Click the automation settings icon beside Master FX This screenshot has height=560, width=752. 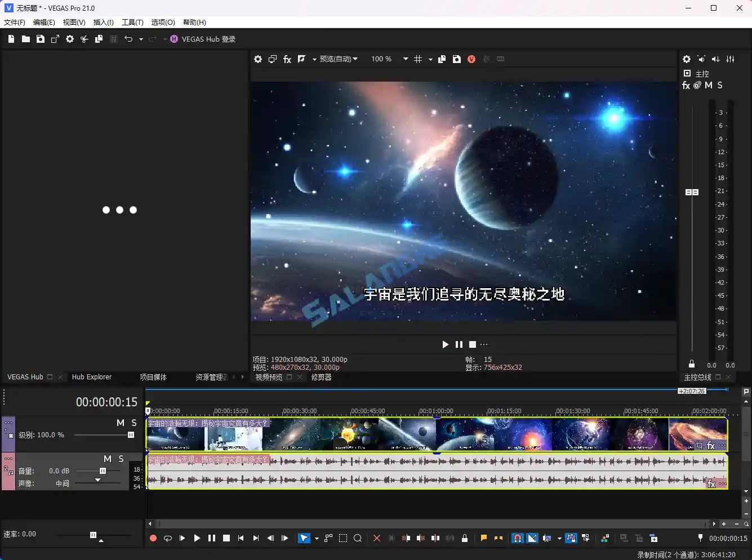697,86
